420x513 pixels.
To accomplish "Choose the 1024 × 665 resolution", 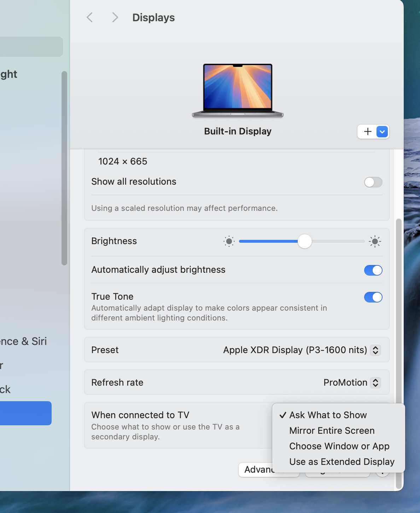I will [x=123, y=161].
